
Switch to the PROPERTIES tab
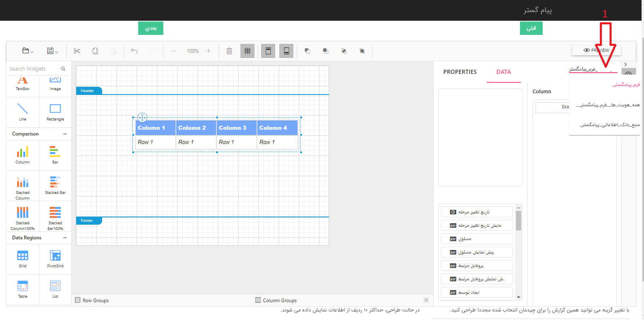(x=460, y=72)
